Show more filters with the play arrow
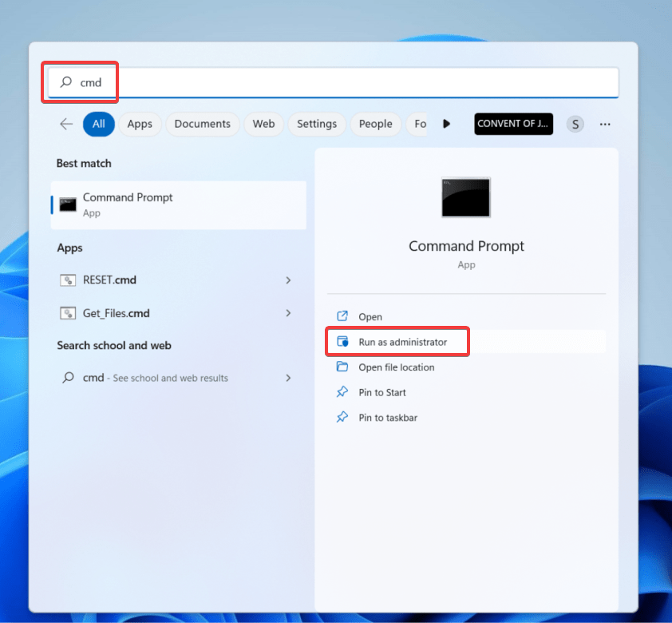This screenshot has width=672, height=623. (x=446, y=124)
